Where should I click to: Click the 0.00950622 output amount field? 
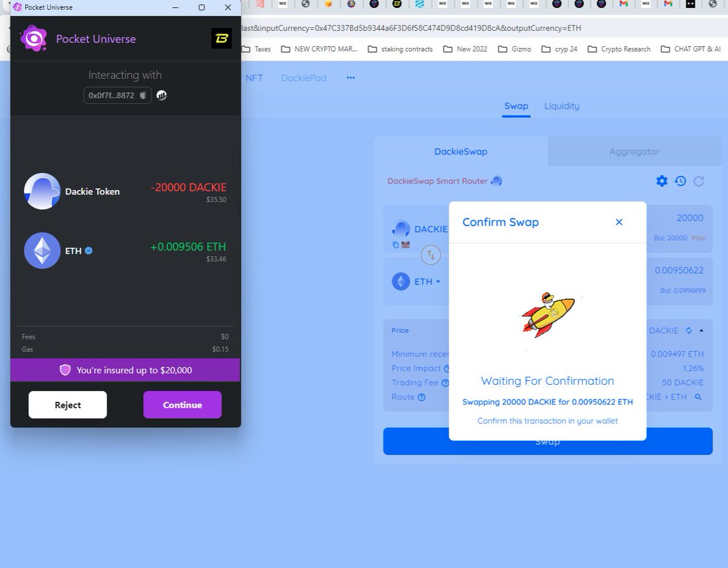(x=679, y=271)
